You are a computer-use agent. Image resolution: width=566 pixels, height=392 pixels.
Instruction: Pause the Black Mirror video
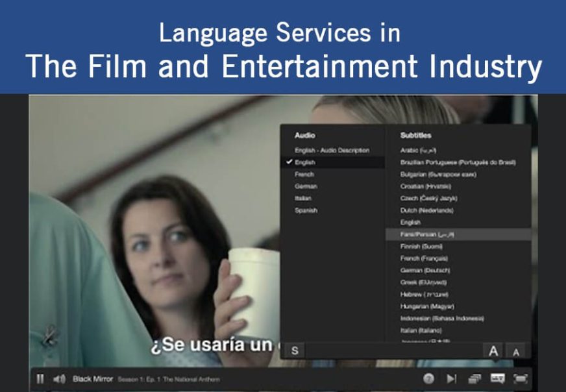[x=40, y=379]
